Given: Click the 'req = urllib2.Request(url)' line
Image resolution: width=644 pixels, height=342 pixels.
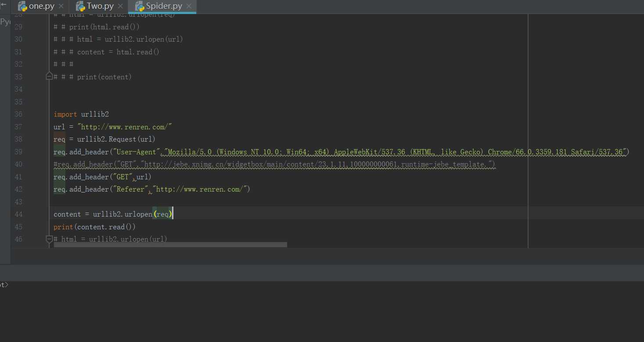Looking at the screenshot, I should [x=104, y=139].
